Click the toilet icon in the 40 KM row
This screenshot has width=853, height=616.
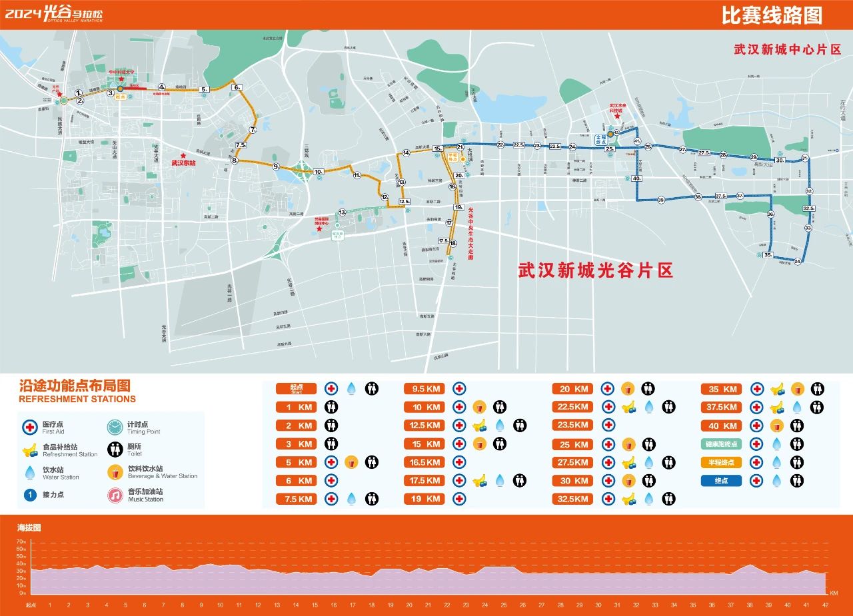click(796, 426)
